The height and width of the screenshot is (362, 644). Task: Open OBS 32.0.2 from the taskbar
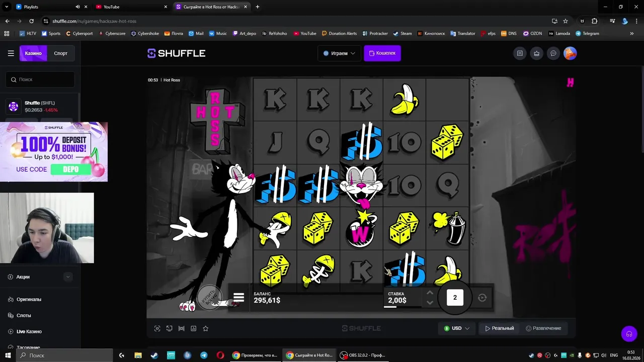tap(362, 355)
